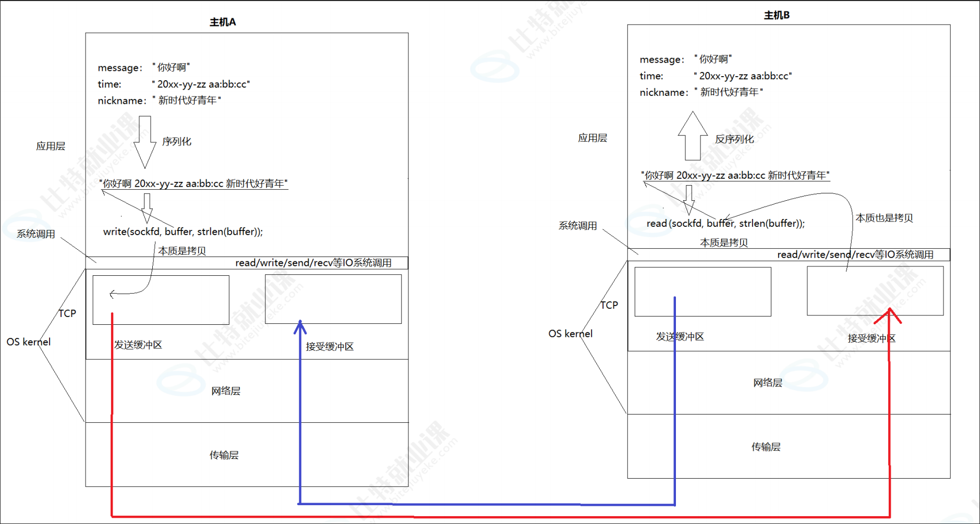The width and height of the screenshot is (980, 524).
Task: Click 本质是拷贝 note in 主机A
Action: [182, 251]
